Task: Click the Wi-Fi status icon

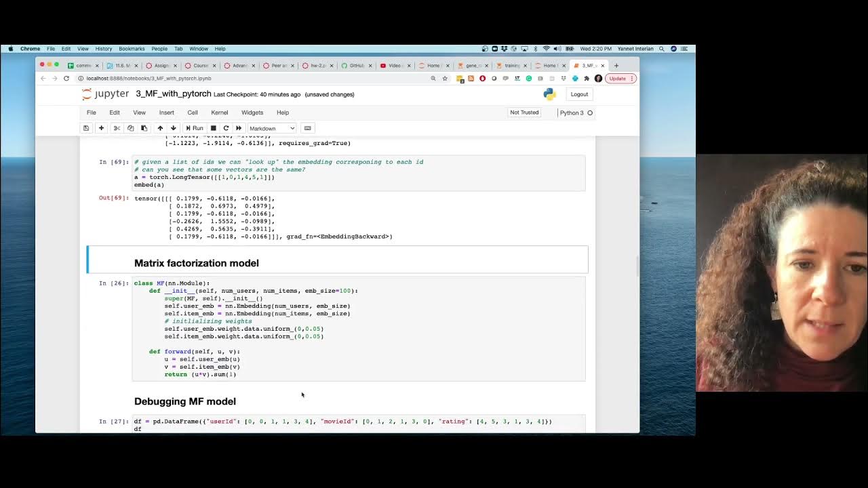Action: pos(546,49)
